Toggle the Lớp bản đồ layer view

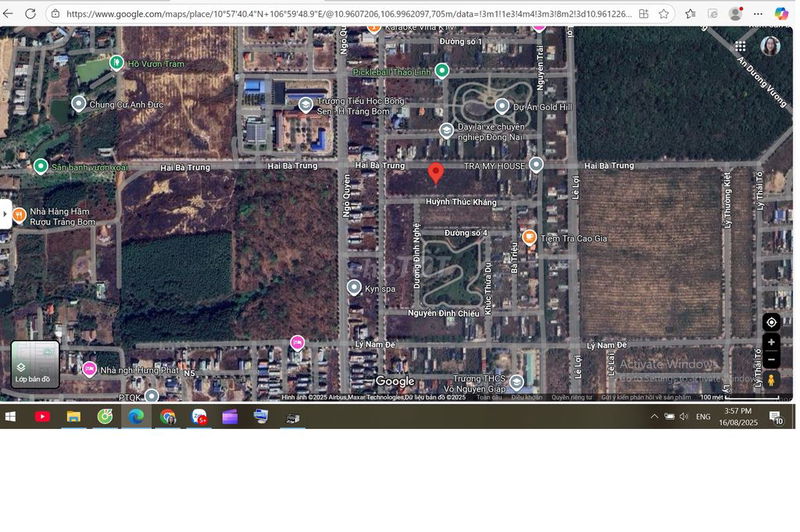[x=35, y=364]
